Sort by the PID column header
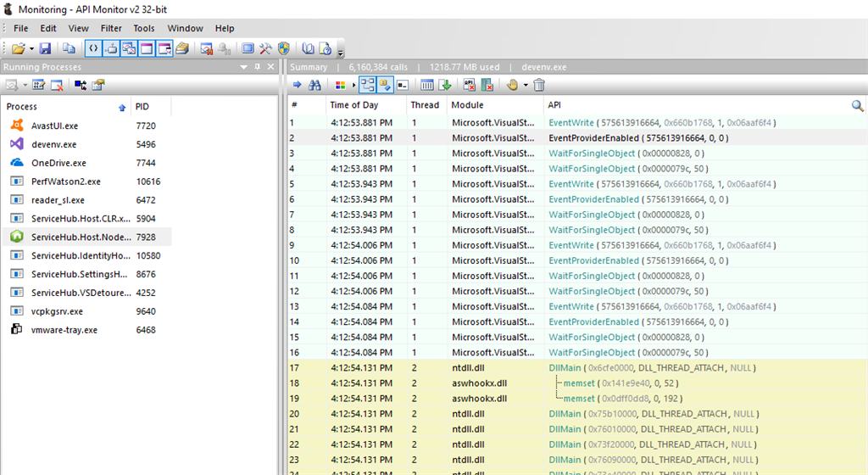Image resolution: width=868 pixels, height=475 pixels. pos(151,107)
